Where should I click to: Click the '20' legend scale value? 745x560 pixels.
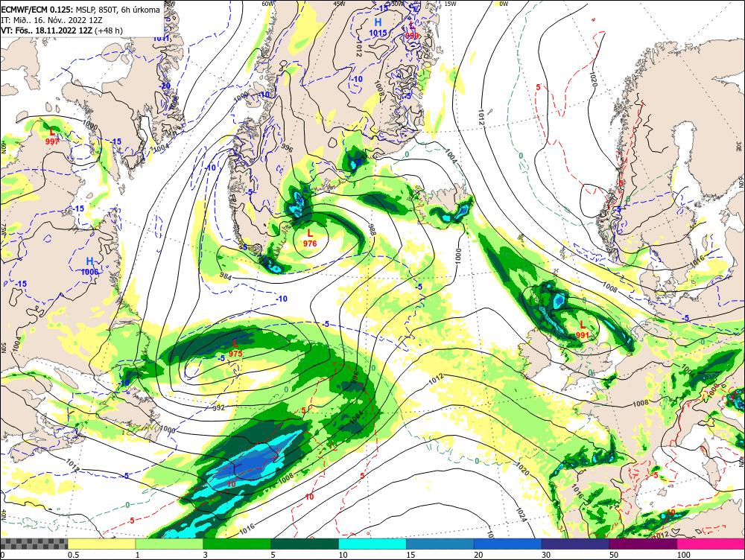tap(478, 555)
